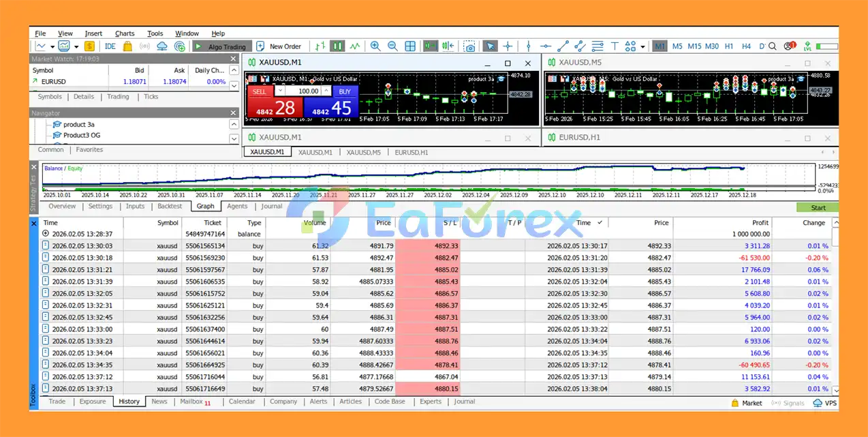Select the M1 timeframe

point(660,46)
